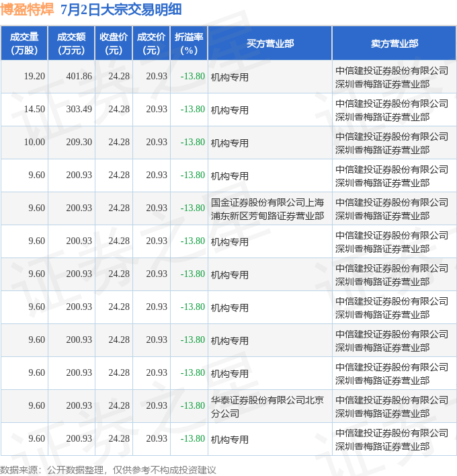Select the 收盘价(元) column header
457x476 pixels.
click(114, 44)
